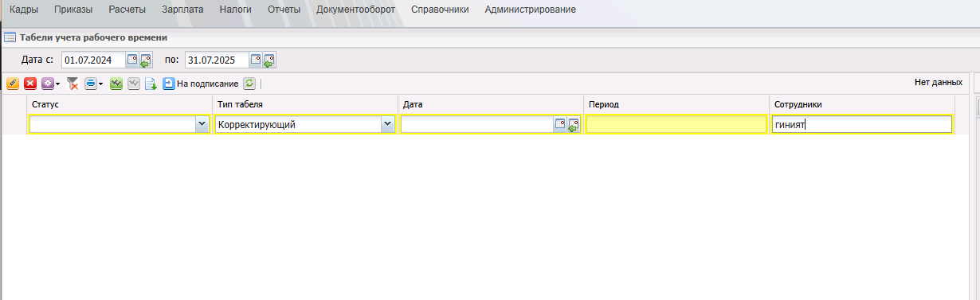Click the 'Статус' filter input
980x300 pixels.
click(x=112, y=124)
